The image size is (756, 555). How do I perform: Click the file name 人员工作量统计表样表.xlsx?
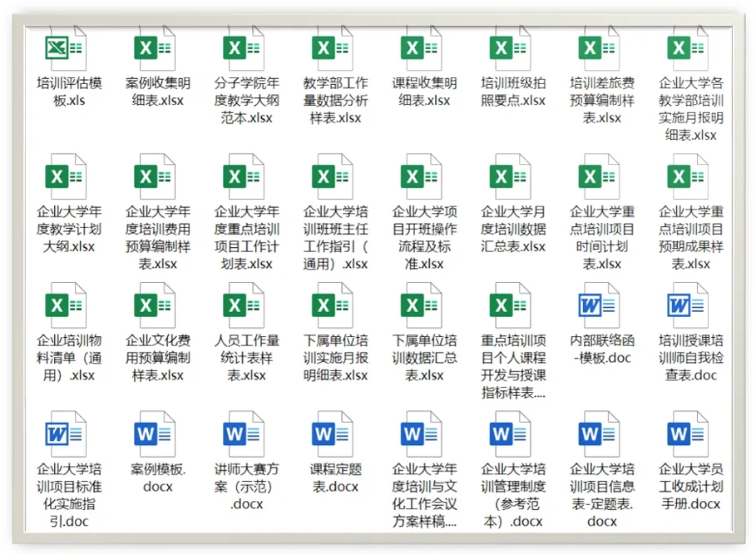click(246, 358)
